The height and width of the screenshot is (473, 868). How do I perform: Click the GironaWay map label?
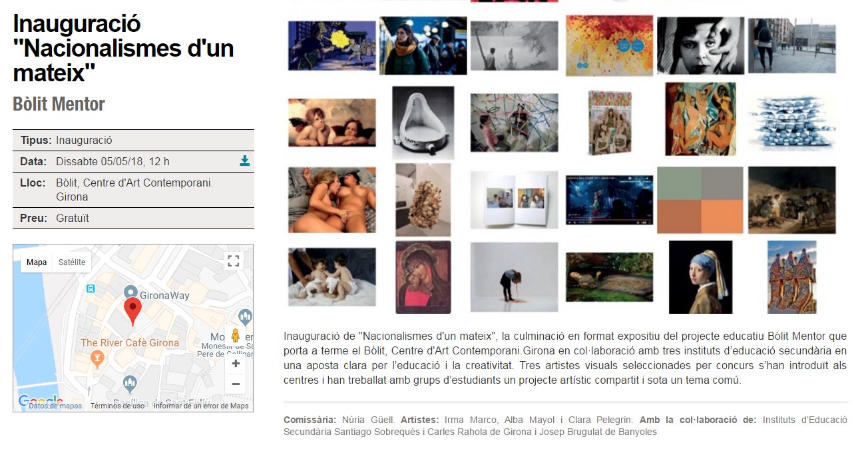pyautogui.click(x=165, y=295)
